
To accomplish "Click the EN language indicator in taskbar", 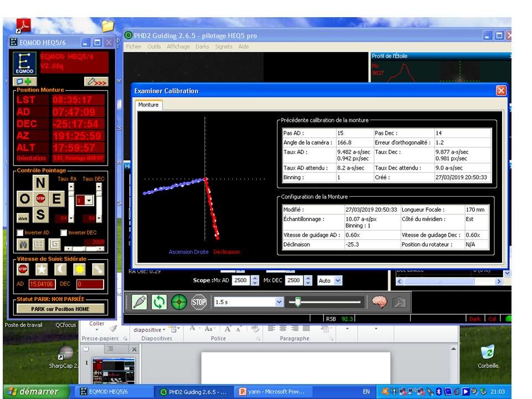I will [366, 392].
